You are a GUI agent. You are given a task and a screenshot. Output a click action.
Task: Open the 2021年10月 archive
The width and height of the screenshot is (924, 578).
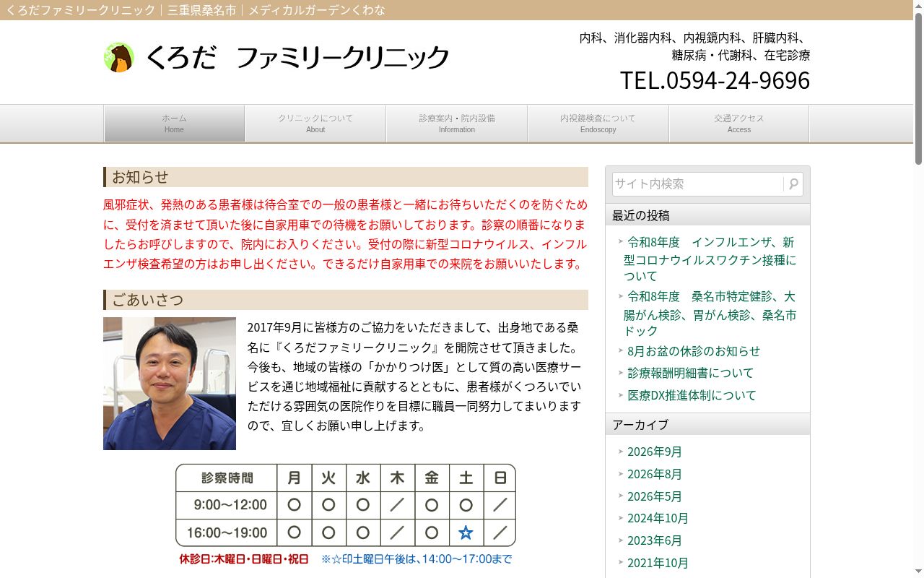pyautogui.click(x=658, y=563)
